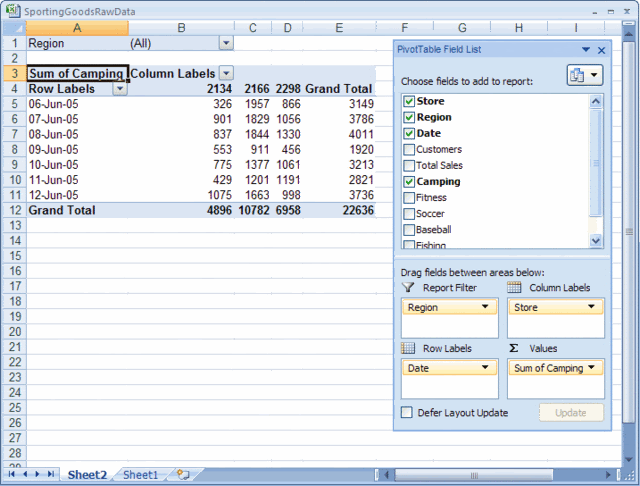Open the Store field dropdown in Column Labels area
The width and height of the screenshot is (640, 486).
591,306
